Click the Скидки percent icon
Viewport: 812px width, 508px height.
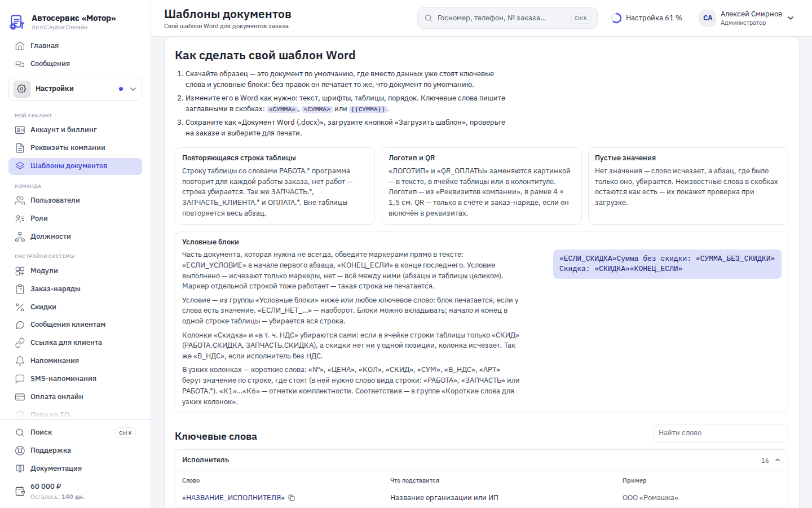(20, 307)
